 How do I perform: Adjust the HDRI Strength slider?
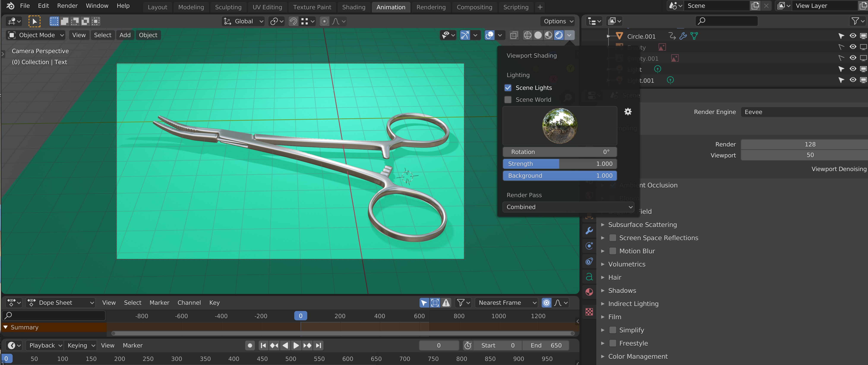(x=560, y=164)
